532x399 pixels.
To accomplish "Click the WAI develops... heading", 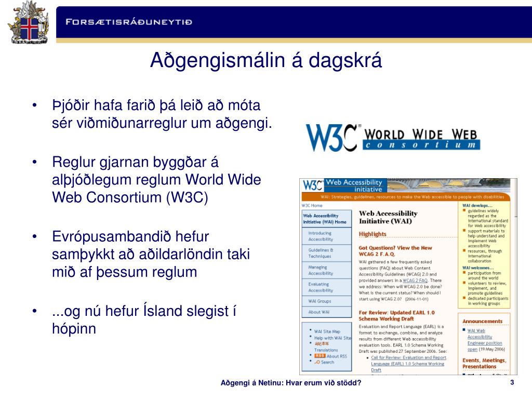I will (477, 206).
